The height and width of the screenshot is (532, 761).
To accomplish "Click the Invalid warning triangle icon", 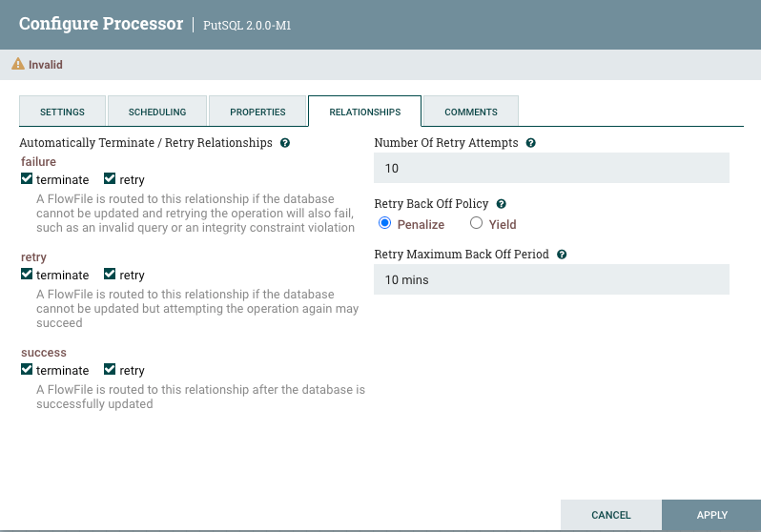I will click(x=17, y=65).
